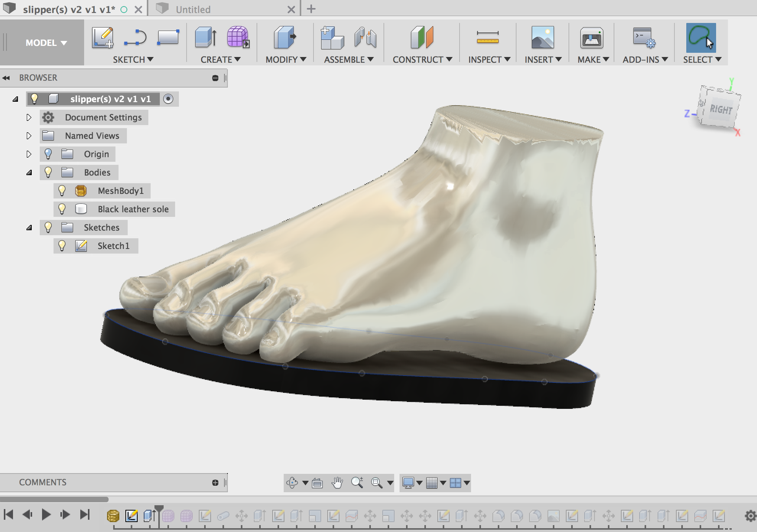The width and height of the screenshot is (757, 532).
Task: Click the Document Settings gear icon
Action: tap(48, 117)
